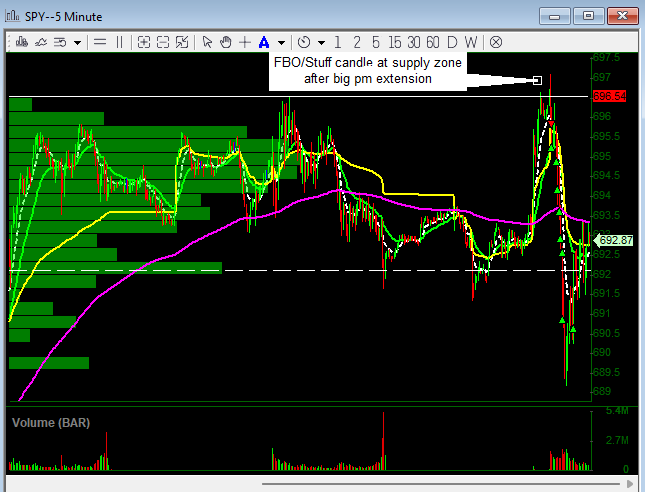Screen dimensions: 645x492
Task: Click the zoom out icon
Action: 163,42
